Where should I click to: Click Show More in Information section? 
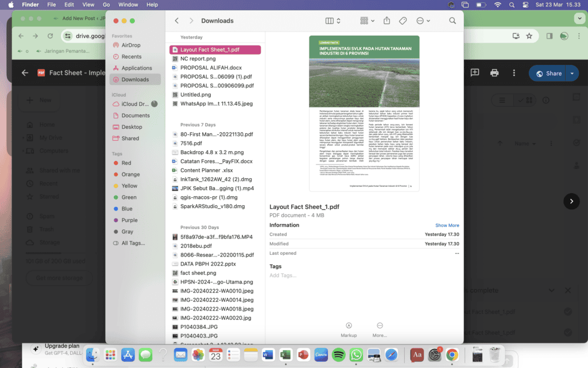tap(447, 225)
